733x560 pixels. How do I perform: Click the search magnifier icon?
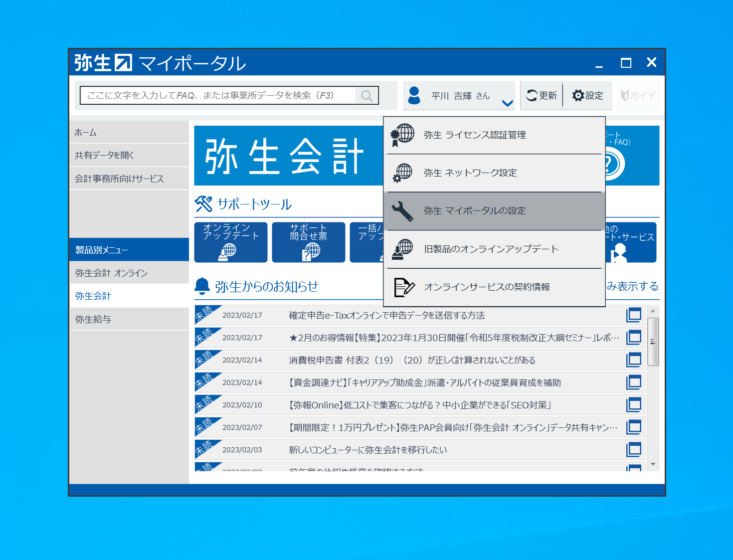tap(366, 96)
